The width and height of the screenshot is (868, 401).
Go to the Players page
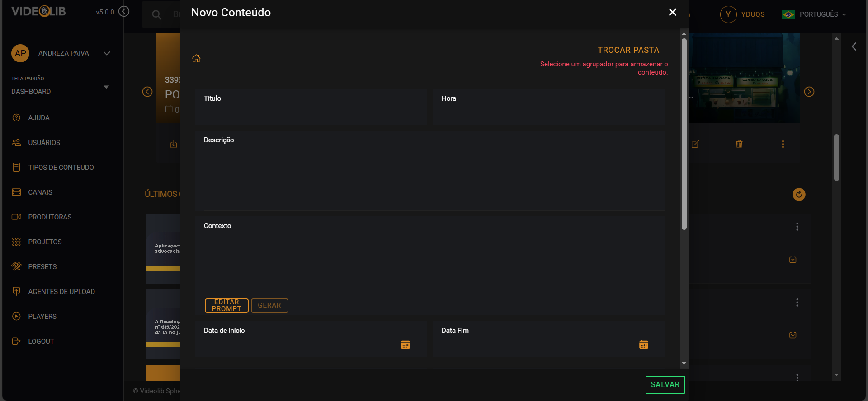(x=42, y=317)
